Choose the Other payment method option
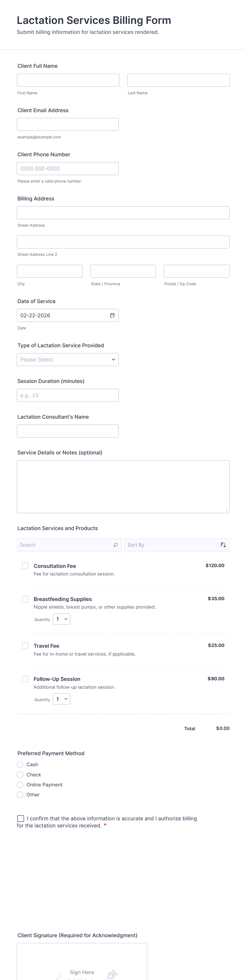Viewport: 244px width, 980px height. click(20, 795)
